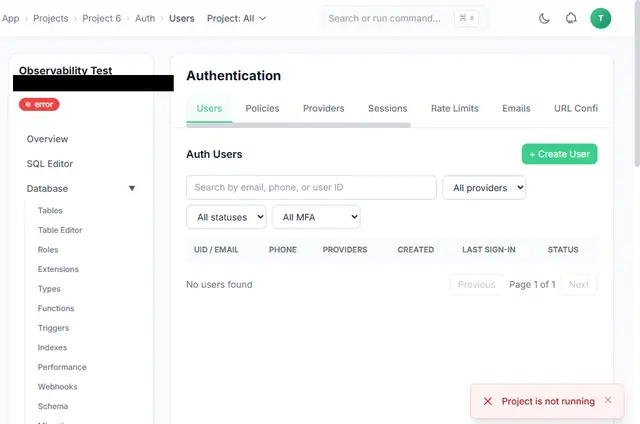Collapse the Database section arrow
640x424 pixels.
tap(132, 189)
